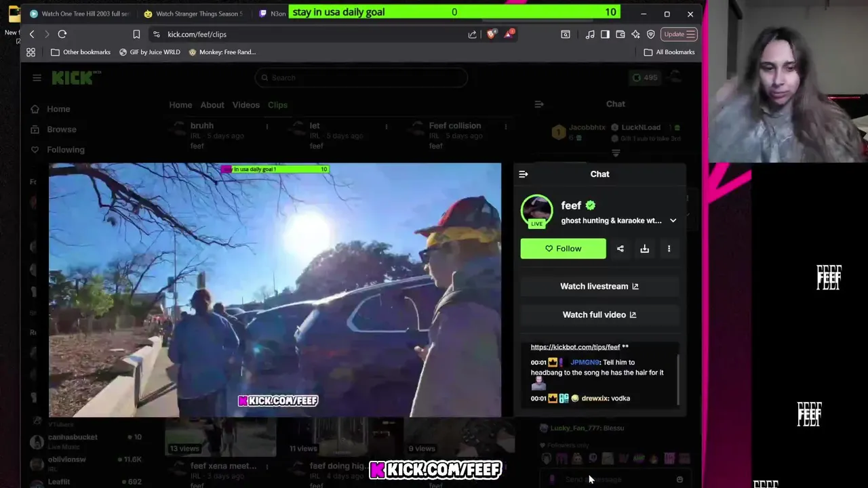Share the page from the address bar icon
This screenshot has width=868, height=488.
pos(472,34)
